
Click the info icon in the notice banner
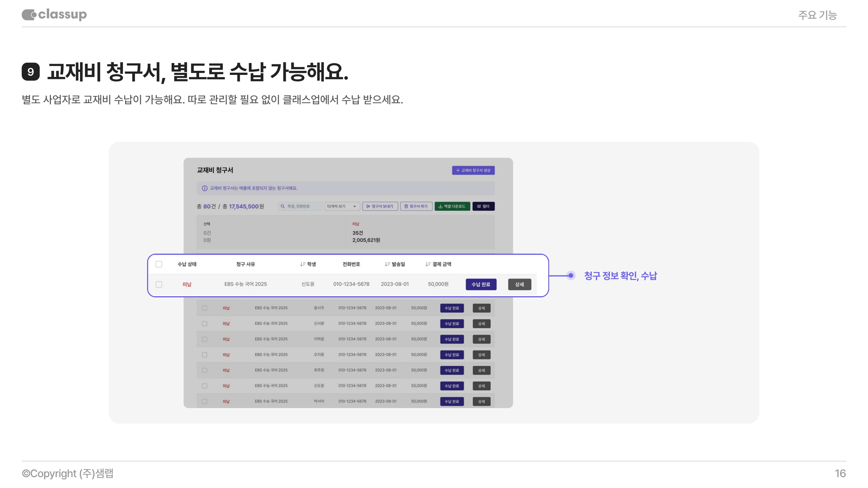tap(204, 188)
